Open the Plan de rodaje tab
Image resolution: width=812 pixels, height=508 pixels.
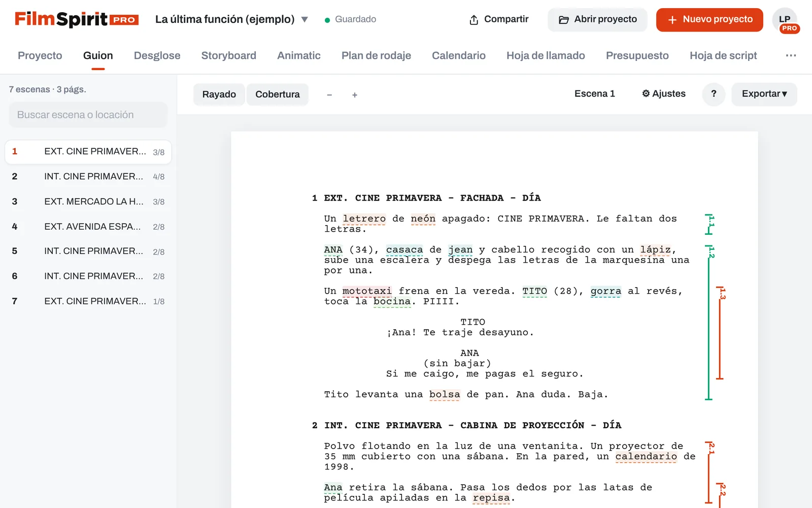[376, 55]
